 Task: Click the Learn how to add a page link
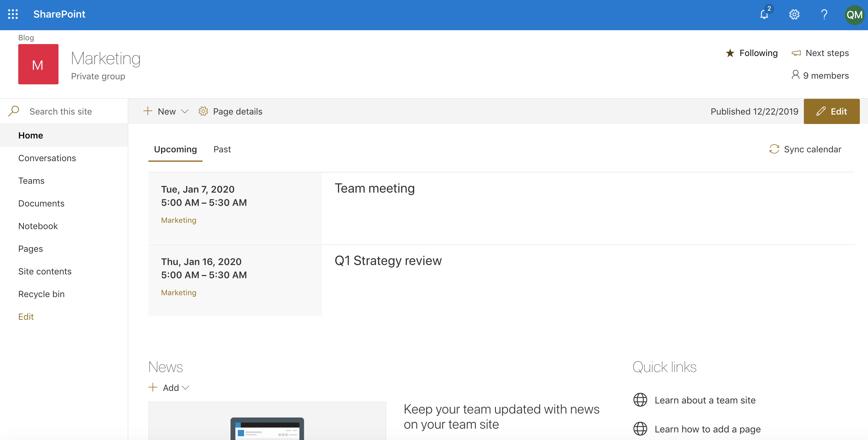pos(708,429)
